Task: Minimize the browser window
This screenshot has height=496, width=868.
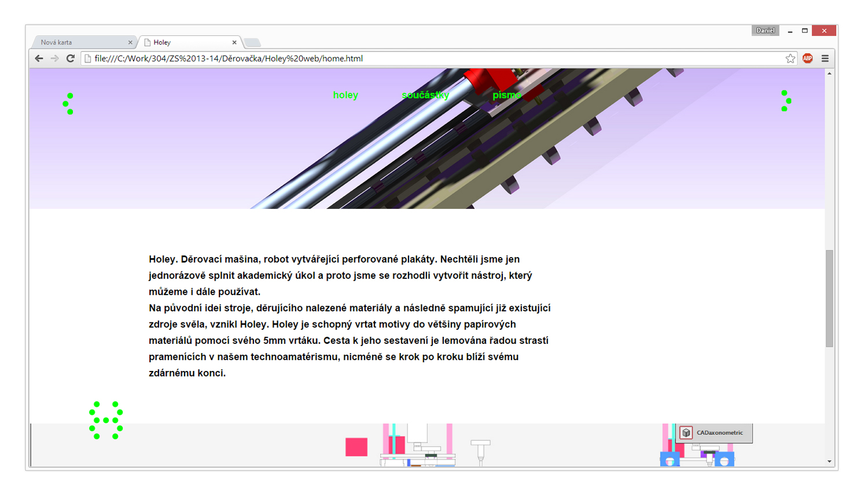Action: pos(790,31)
